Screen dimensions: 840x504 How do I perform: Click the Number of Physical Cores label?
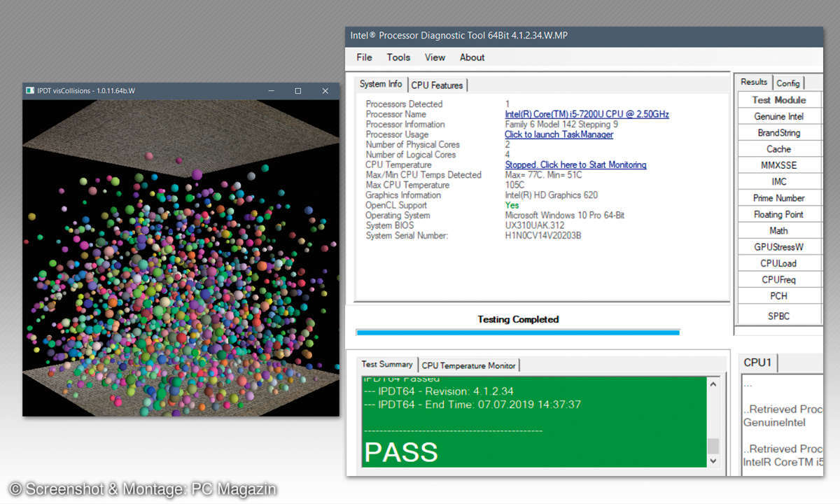[412, 145]
